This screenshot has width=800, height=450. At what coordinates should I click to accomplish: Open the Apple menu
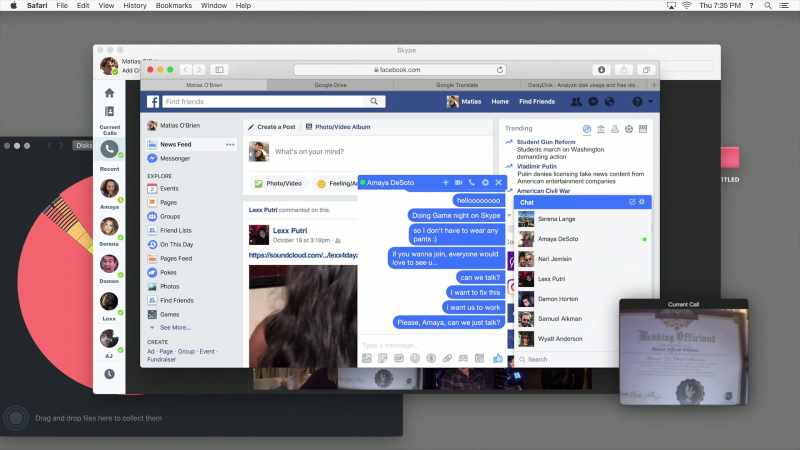pyautogui.click(x=14, y=6)
